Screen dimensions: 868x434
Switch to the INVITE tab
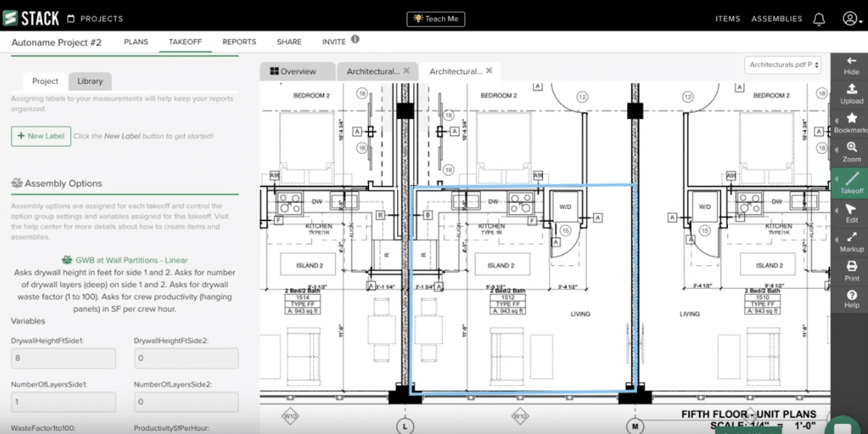[334, 42]
